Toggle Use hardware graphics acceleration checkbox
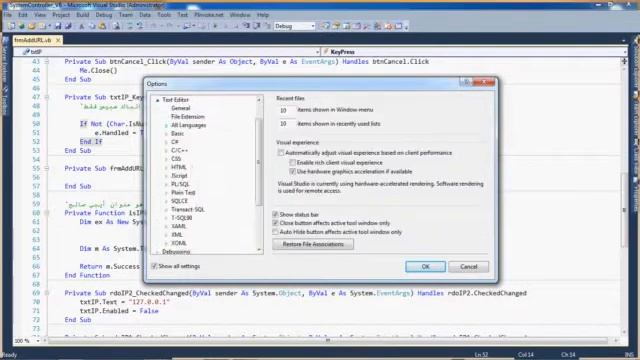 pos(292,171)
